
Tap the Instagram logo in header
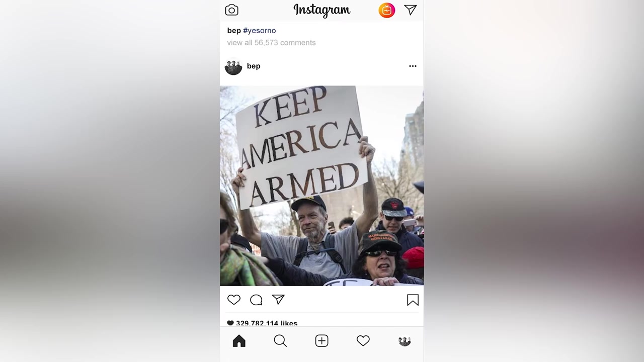(x=322, y=10)
